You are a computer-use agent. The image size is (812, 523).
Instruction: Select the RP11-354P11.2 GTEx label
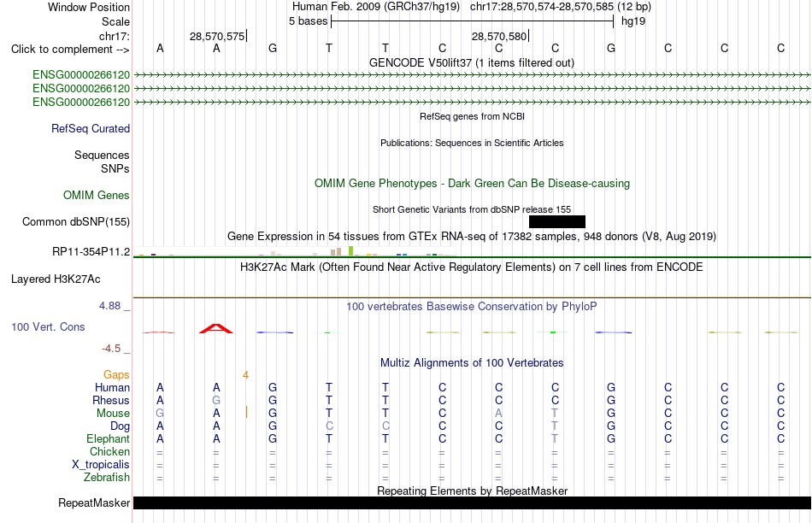pos(91,251)
